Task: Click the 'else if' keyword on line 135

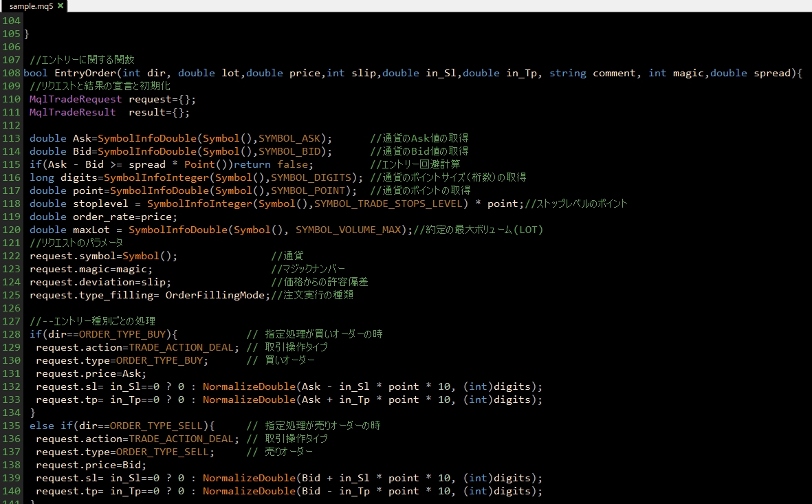Action: (x=50, y=426)
